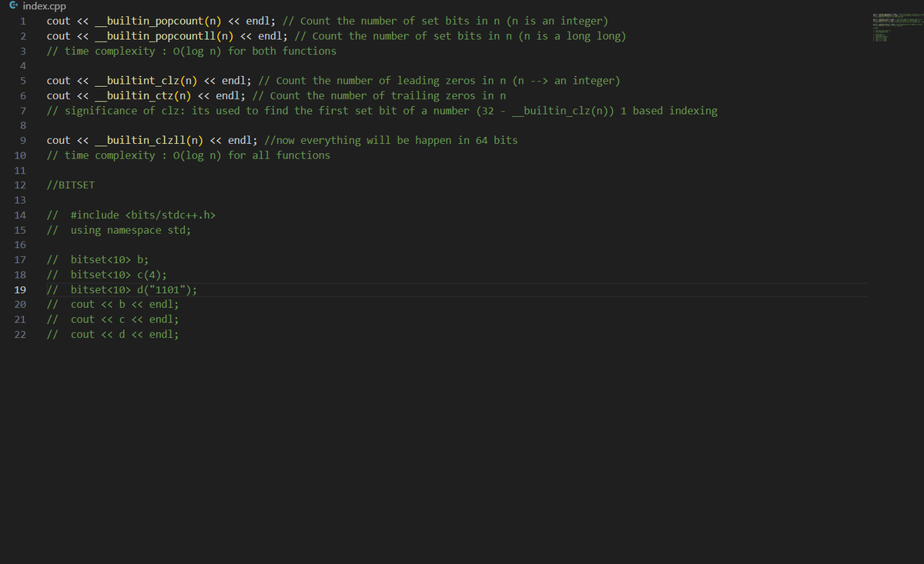The height and width of the screenshot is (564, 924).
Task: Click gutter line number 4
Action: point(24,65)
